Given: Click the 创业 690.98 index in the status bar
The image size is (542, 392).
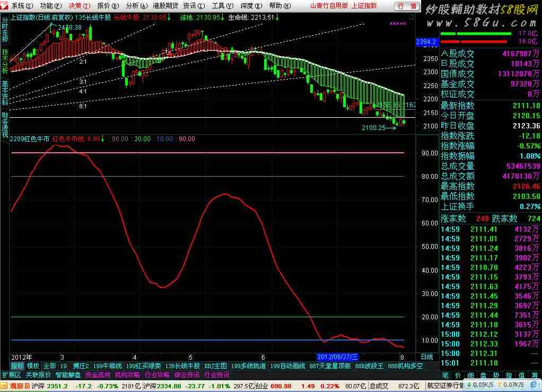Looking at the screenshot, I should [273, 386].
